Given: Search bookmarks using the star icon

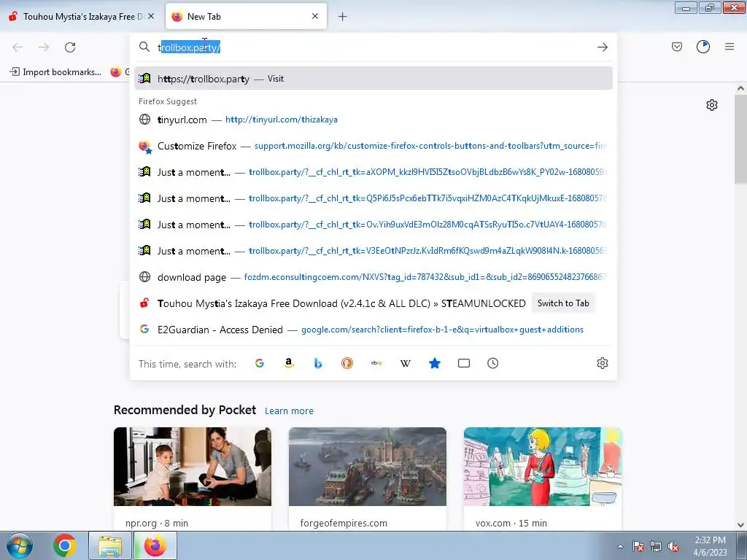Looking at the screenshot, I should click(435, 363).
